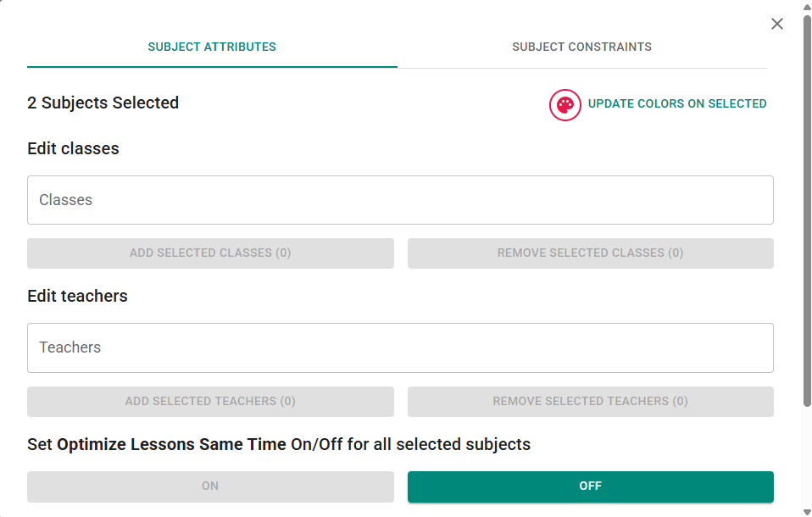Click the downward scroll arrow
This screenshot has width=812, height=517.
click(805, 510)
